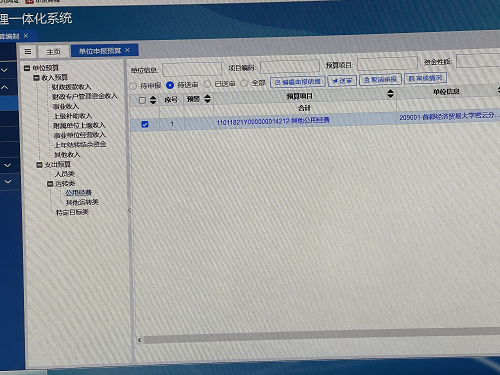Switch to the 主页 tab
This screenshot has width=500, height=375.
click(53, 52)
